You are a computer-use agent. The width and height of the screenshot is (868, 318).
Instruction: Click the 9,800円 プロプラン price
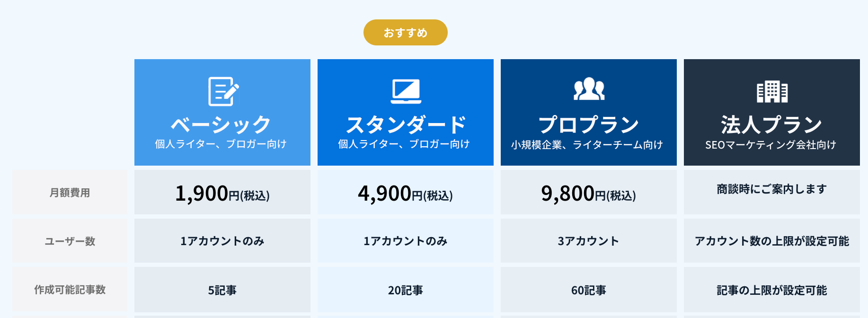click(x=588, y=193)
